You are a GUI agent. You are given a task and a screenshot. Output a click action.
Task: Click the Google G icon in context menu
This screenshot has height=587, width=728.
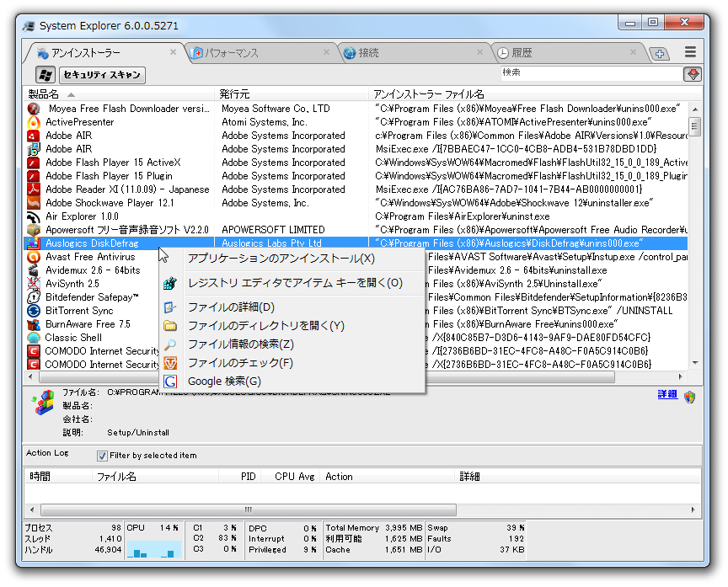click(170, 382)
